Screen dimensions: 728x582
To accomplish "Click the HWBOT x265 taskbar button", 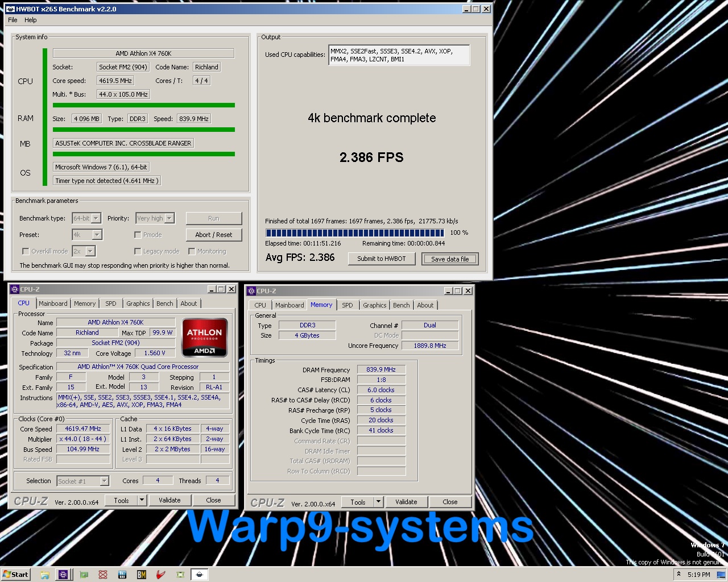I will coord(199,575).
